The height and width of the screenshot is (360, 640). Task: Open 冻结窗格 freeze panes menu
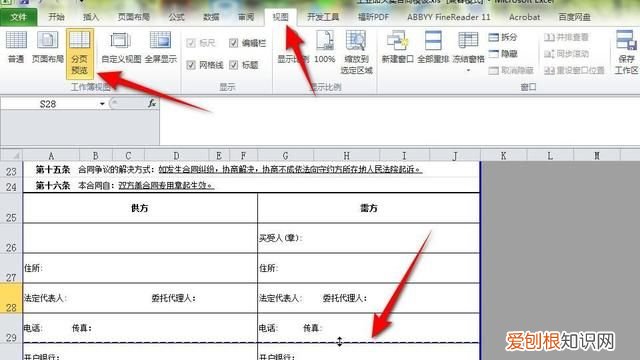(x=468, y=51)
